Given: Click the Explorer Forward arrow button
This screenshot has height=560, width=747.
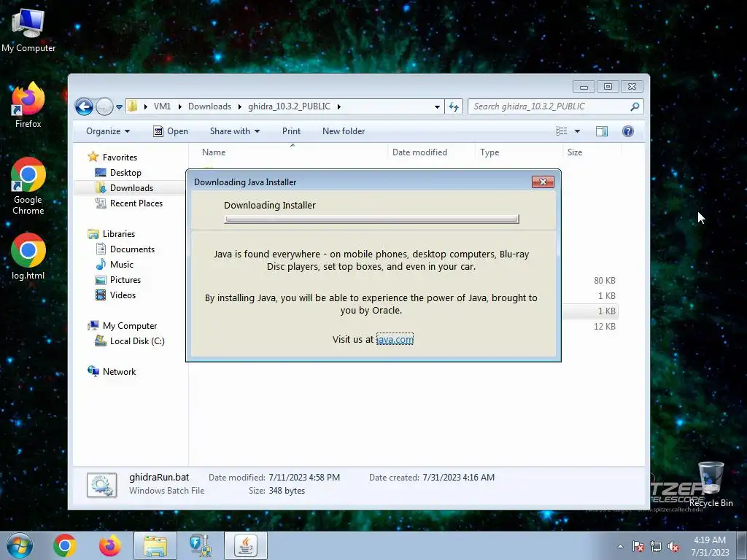Looking at the screenshot, I should (104, 106).
